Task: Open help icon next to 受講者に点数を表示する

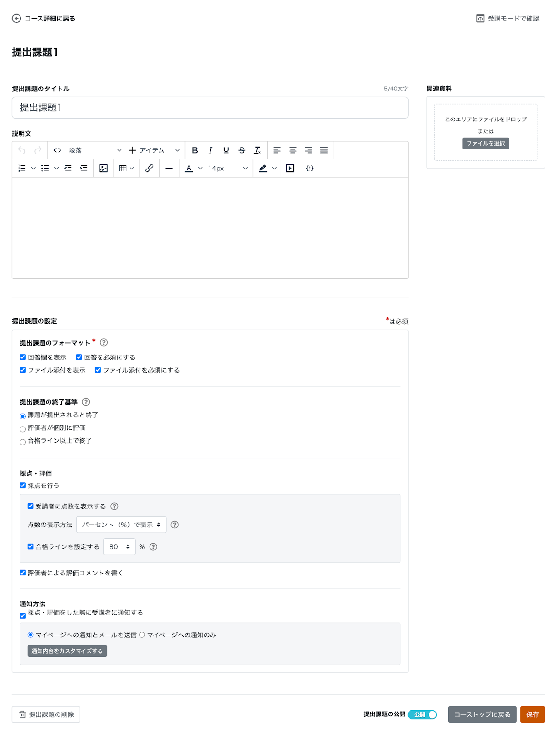Action: (114, 506)
